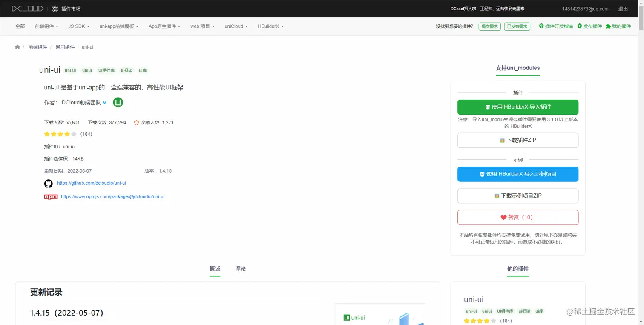
Task: Click the 提交需求 button
Action: point(489,26)
